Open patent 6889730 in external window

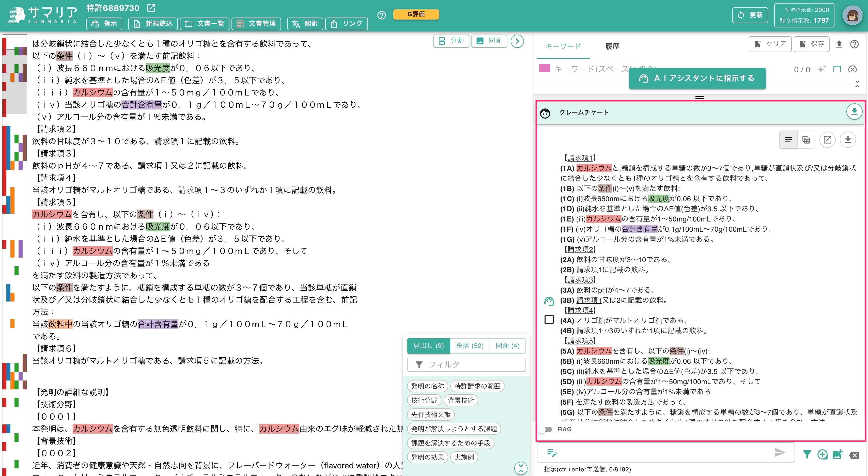[x=151, y=8]
